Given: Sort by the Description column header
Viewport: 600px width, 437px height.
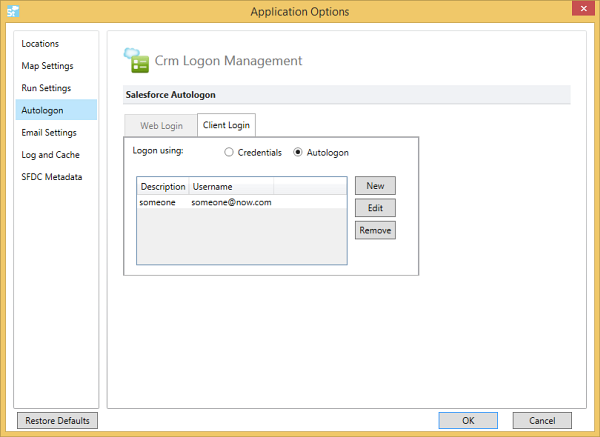Looking at the screenshot, I should [x=163, y=186].
